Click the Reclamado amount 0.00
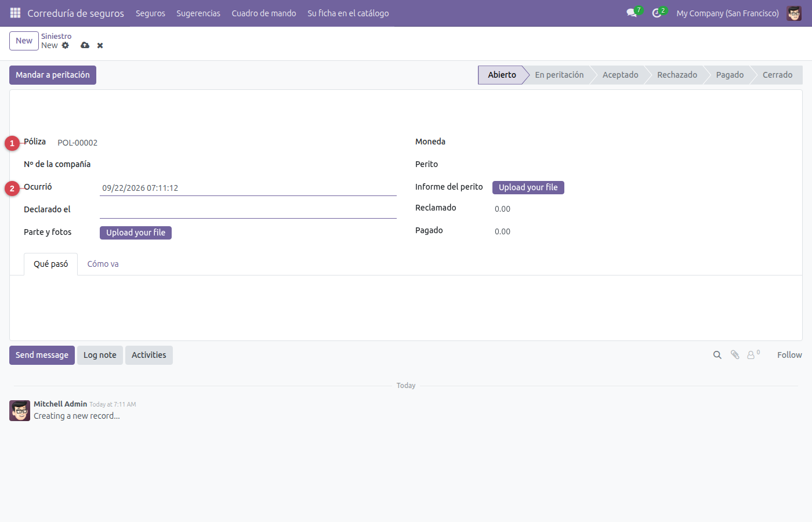 coord(502,209)
